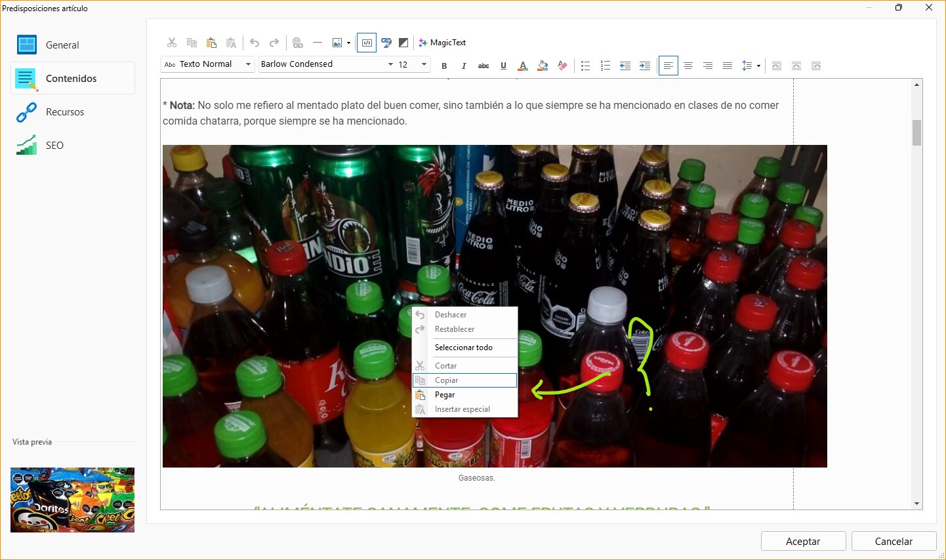Viewport: 946px width, 560px height.
Task: Justify the paragraph text
Action: (728, 66)
